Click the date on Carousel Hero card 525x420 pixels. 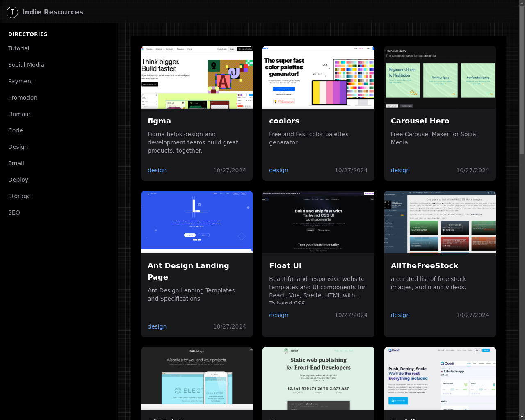pyautogui.click(x=472, y=170)
